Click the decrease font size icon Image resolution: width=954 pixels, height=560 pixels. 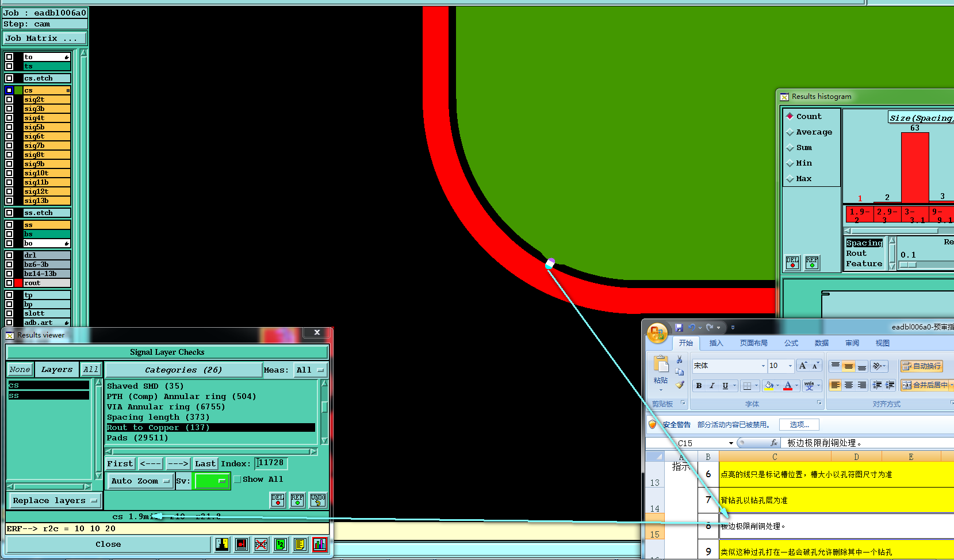coord(815,366)
